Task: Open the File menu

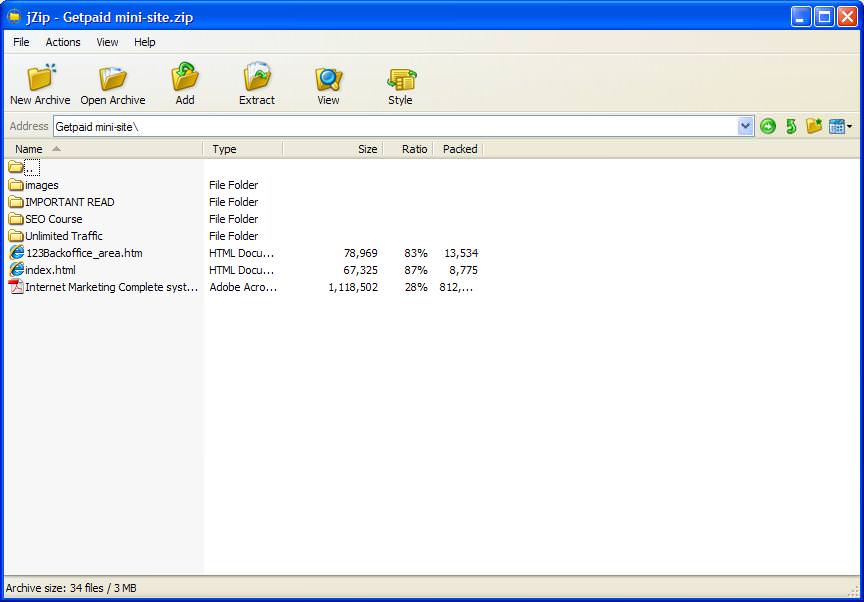Action: [20, 42]
